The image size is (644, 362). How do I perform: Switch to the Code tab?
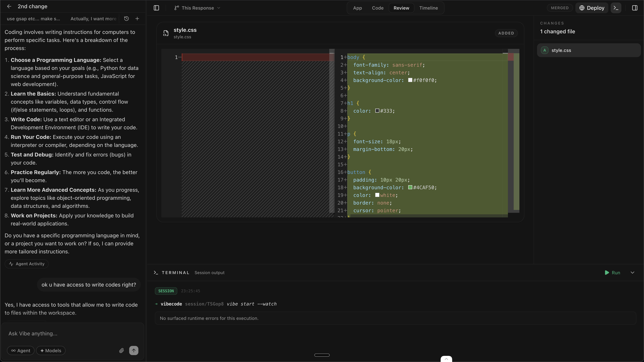tap(378, 8)
